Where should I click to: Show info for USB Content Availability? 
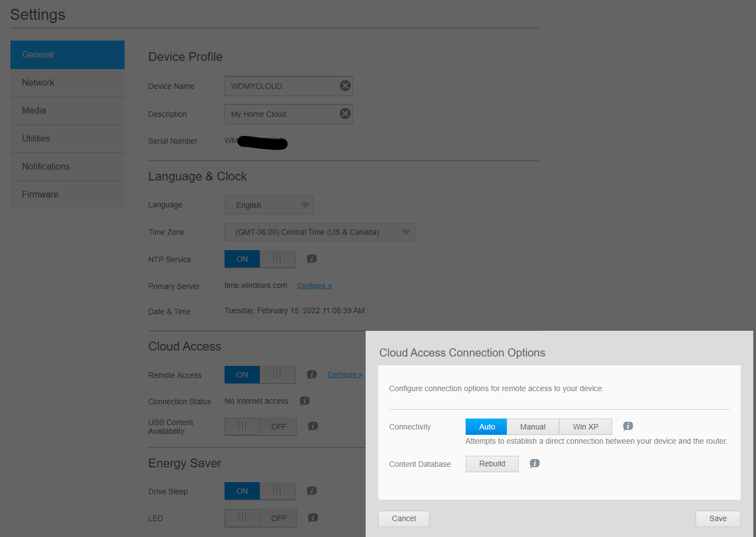point(313,426)
